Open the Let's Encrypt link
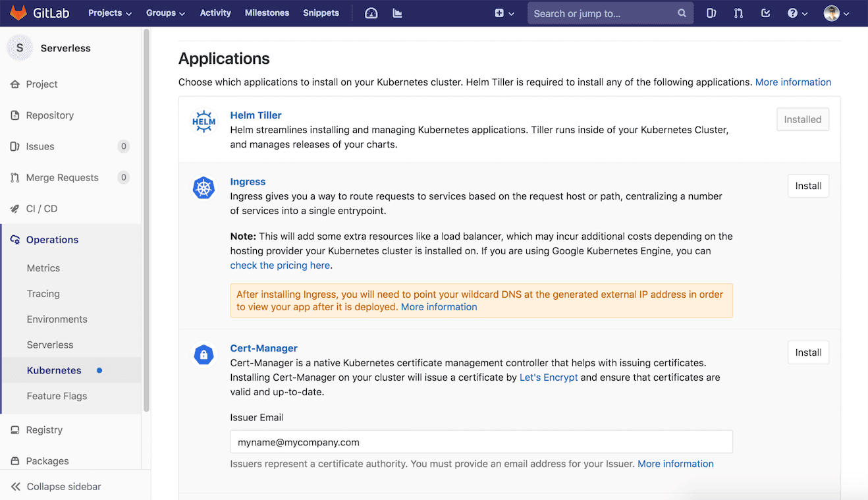The image size is (868, 500). (x=549, y=377)
